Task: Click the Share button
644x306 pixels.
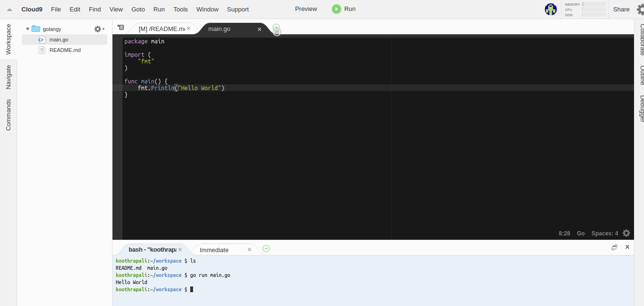Action: click(x=621, y=9)
